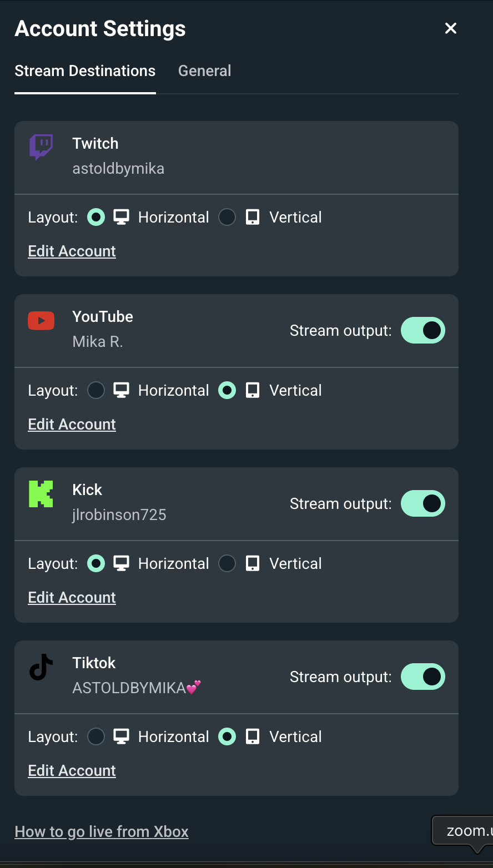Disable YouTube stream output toggle

coord(423,330)
